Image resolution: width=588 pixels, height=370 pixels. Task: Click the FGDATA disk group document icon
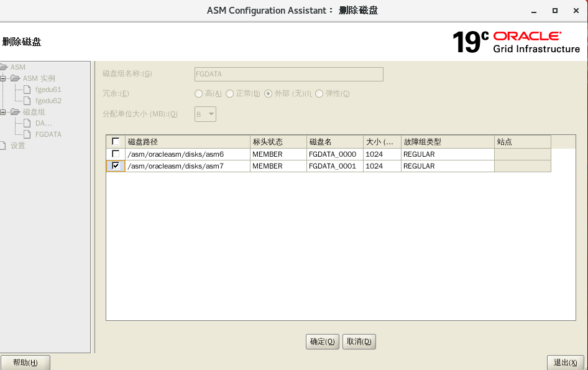pos(27,134)
